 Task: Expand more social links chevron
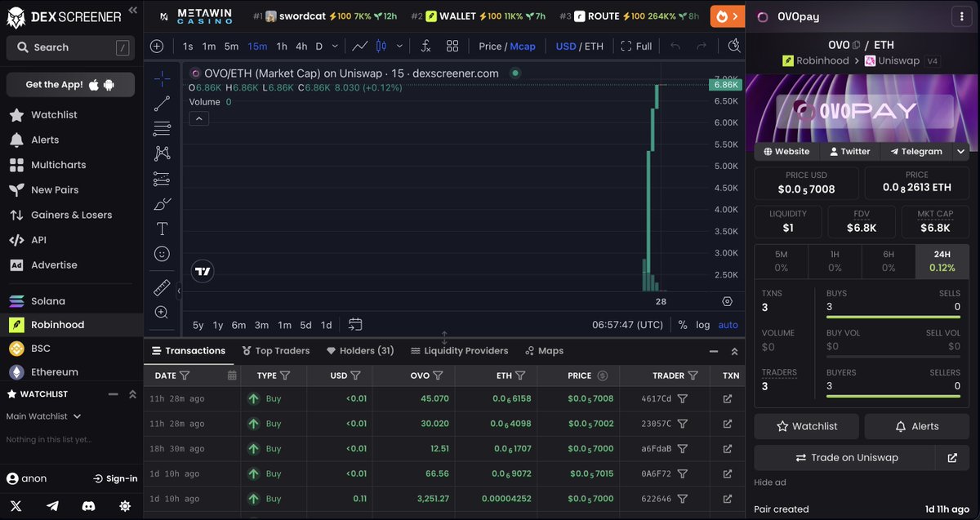pyautogui.click(x=960, y=152)
